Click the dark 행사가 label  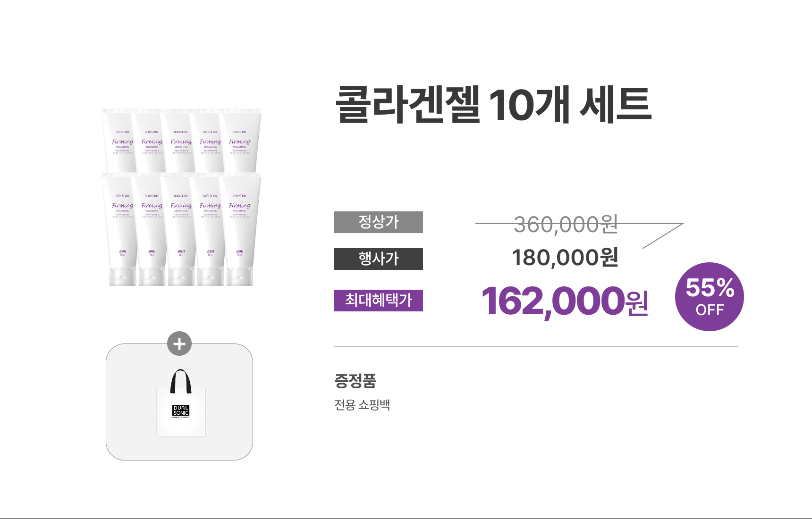tap(379, 259)
